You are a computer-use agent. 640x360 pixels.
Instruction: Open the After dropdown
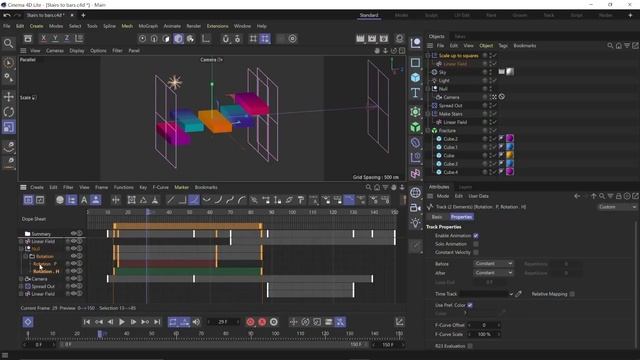click(x=493, y=273)
